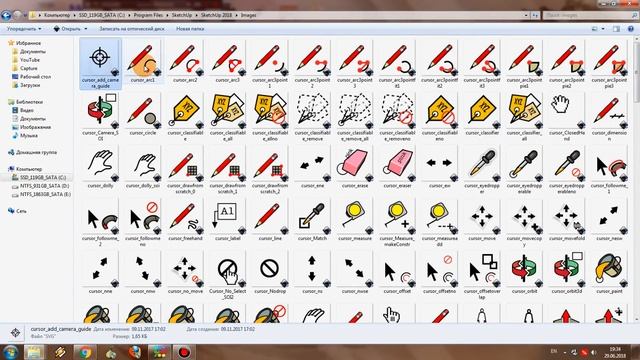Select the cursor_ns vertical arrows icon
Viewport: 640px width, 360px height.
coord(313,269)
